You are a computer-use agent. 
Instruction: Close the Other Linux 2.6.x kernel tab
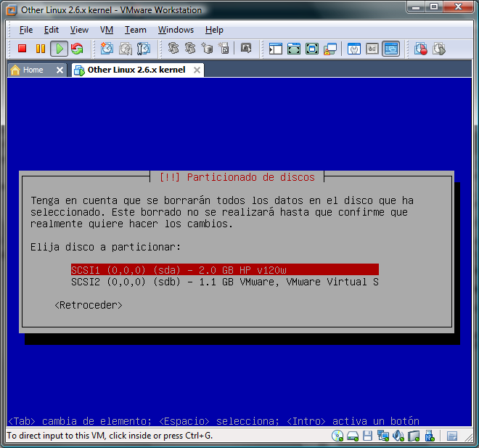tap(197, 70)
